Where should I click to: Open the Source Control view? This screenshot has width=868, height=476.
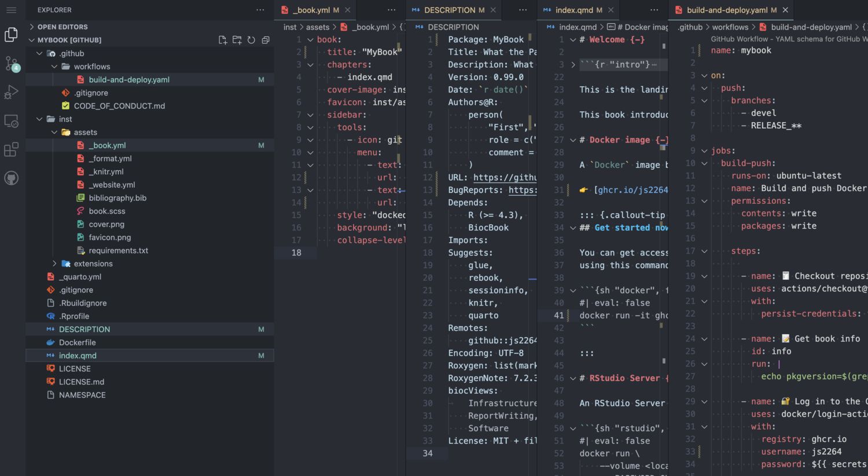tap(12, 64)
